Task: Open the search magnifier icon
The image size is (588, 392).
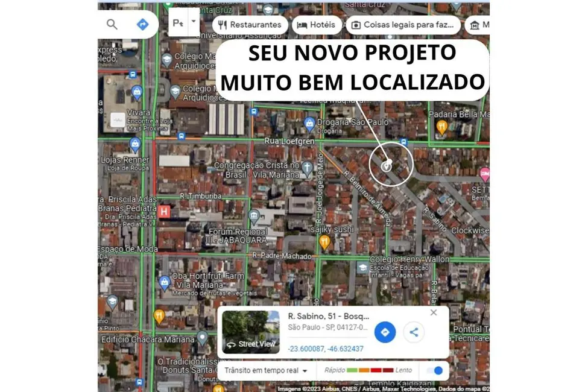Action: coord(112,25)
